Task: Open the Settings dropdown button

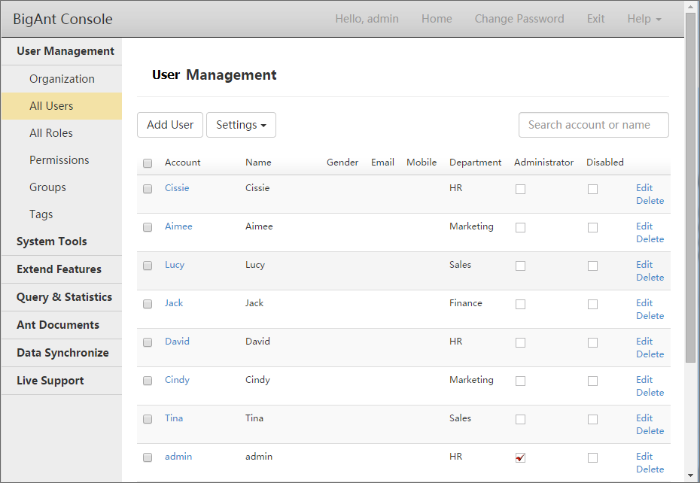Action: (x=241, y=125)
